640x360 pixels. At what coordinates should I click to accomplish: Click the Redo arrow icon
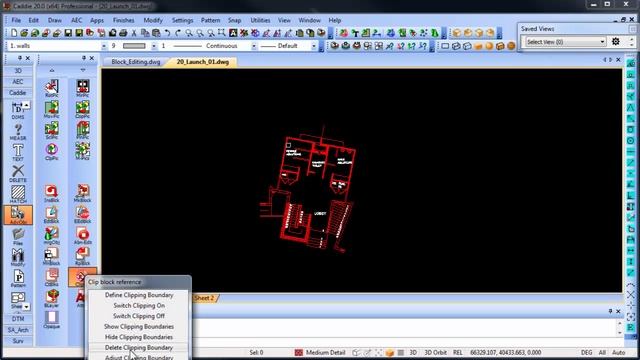coord(178,33)
